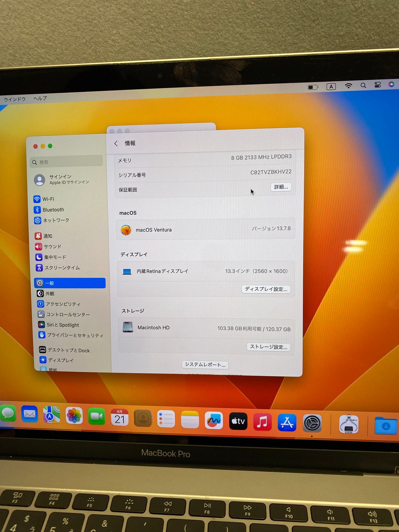Viewport: 399px width, 532px height.
Task: Open the battery status menu
Action: 312,87
